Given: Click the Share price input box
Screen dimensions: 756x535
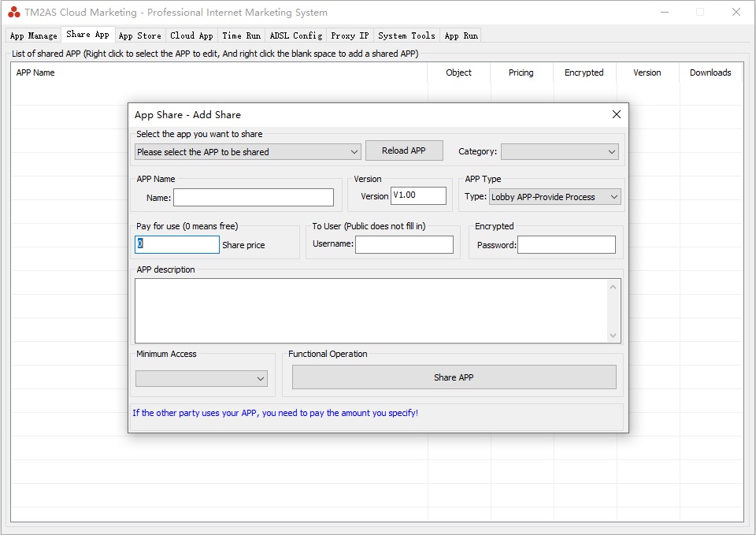Looking at the screenshot, I should click(177, 245).
